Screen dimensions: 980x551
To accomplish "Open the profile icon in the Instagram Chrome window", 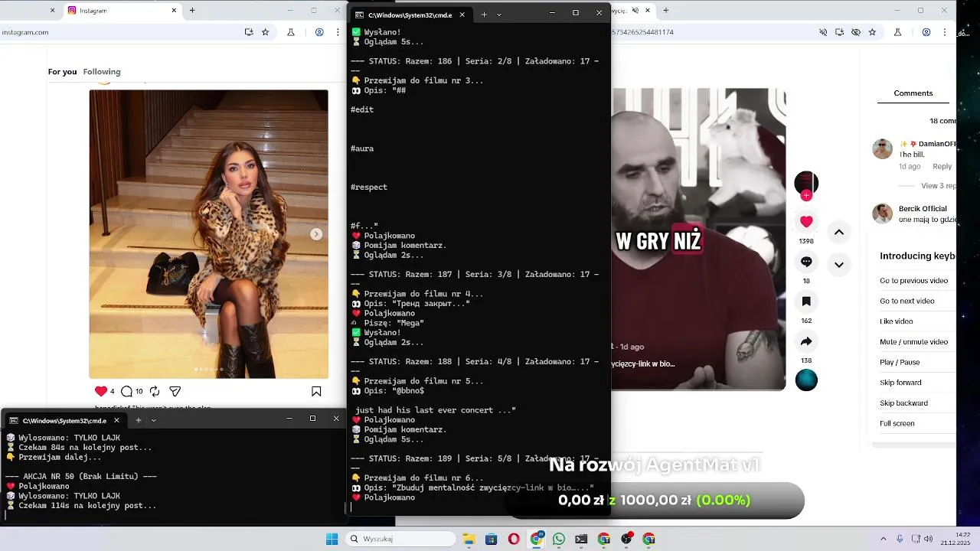I will 319,32.
